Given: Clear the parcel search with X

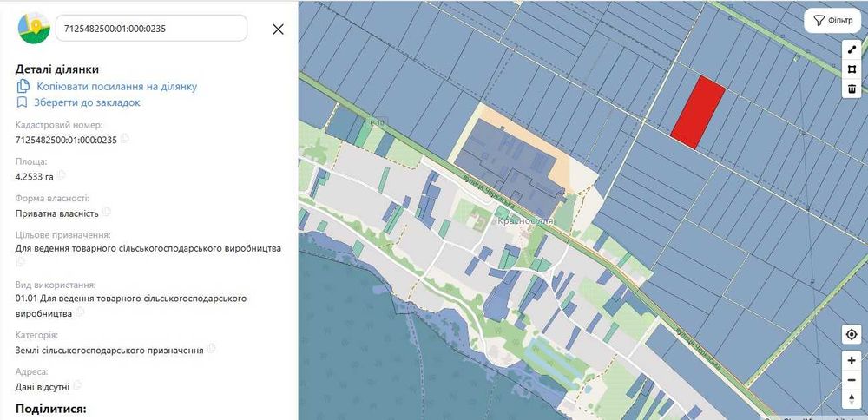Looking at the screenshot, I should (x=278, y=29).
